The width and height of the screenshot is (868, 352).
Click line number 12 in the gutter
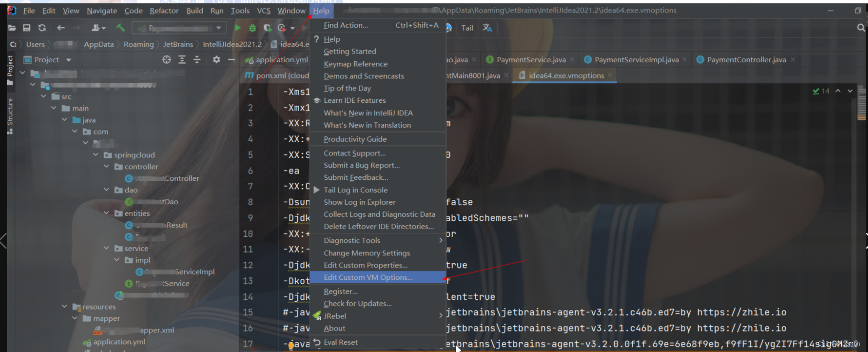pos(248,265)
